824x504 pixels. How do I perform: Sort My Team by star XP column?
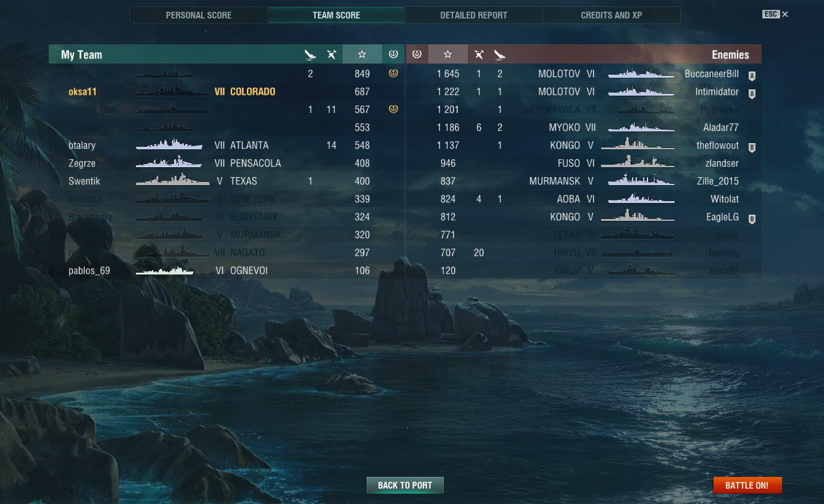pos(362,54)
